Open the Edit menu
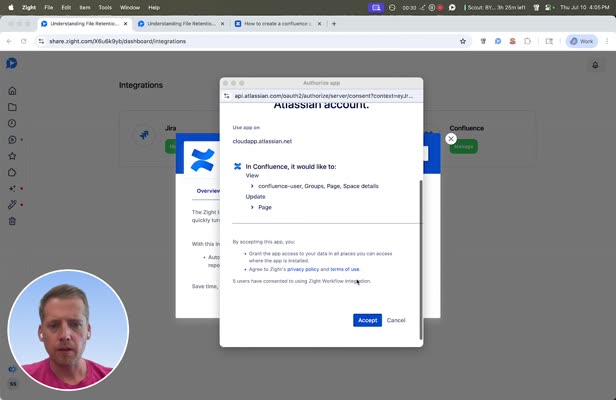Image resolution: width=616 pixels, height=400 pixels. pyautogui.click(x=66, y=7)
